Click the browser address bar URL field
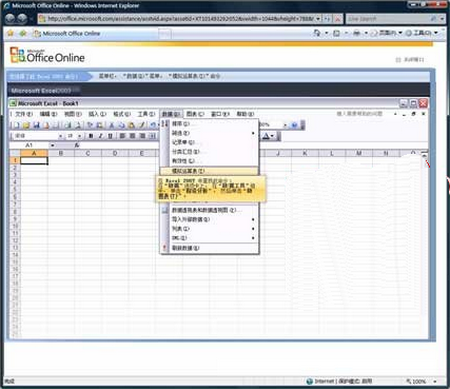450x389 pixels. point(181,19)
